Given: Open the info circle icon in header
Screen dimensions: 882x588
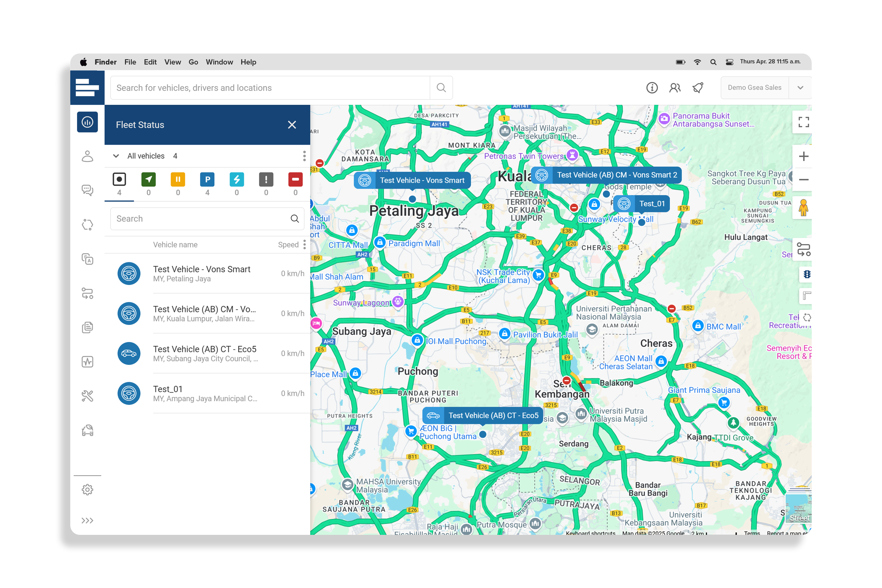Looking at the screenshot, I should [x=652, y=88].
